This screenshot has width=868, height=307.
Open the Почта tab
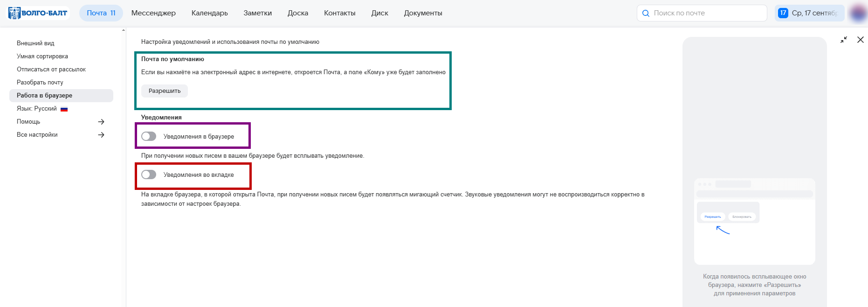pyautogui.click(x=101, y=13)
